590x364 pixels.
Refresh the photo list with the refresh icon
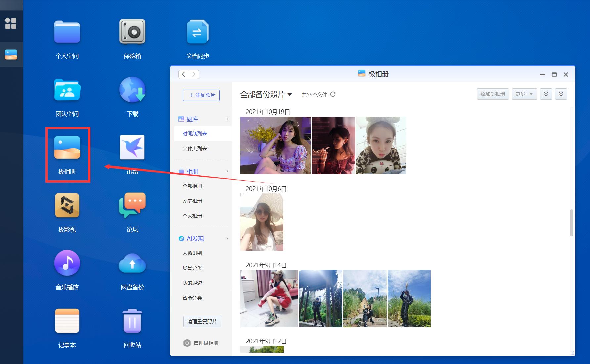point(333,94)
